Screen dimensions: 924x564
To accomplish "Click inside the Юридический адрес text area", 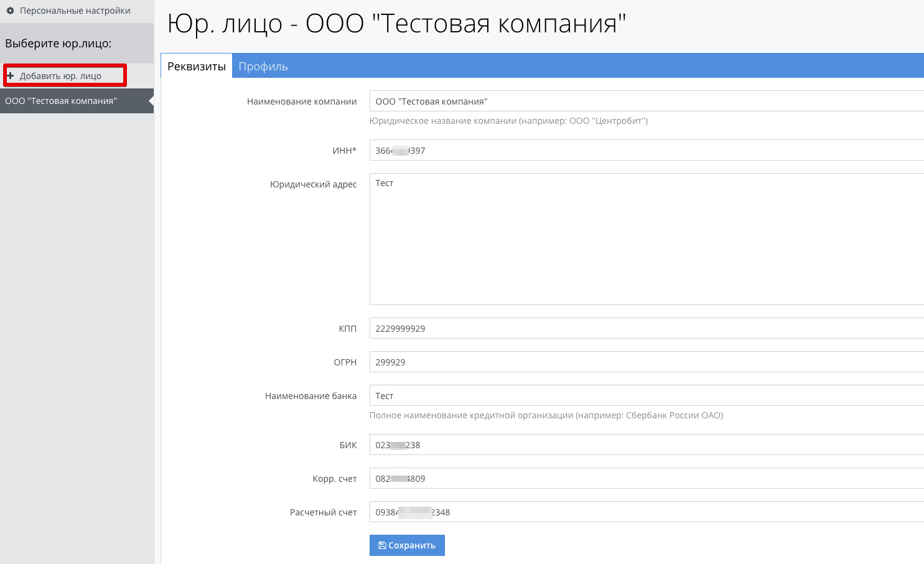I will click(x=647, y=239).
